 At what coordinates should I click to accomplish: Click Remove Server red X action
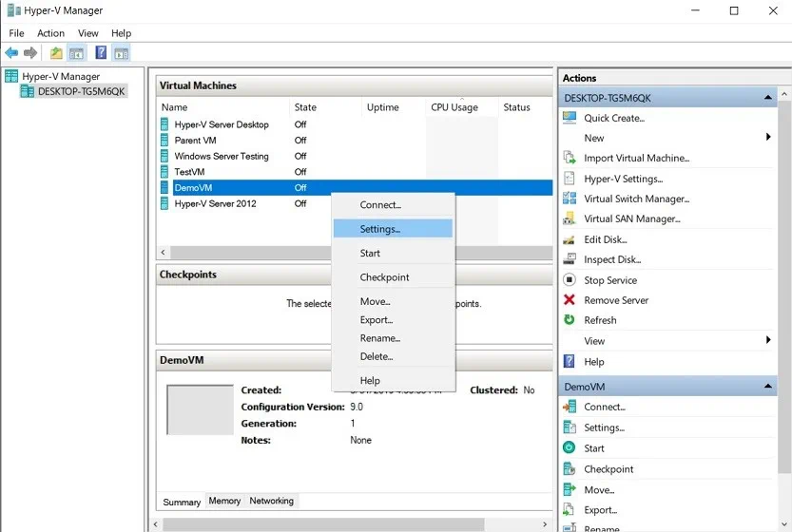[615, 300]
